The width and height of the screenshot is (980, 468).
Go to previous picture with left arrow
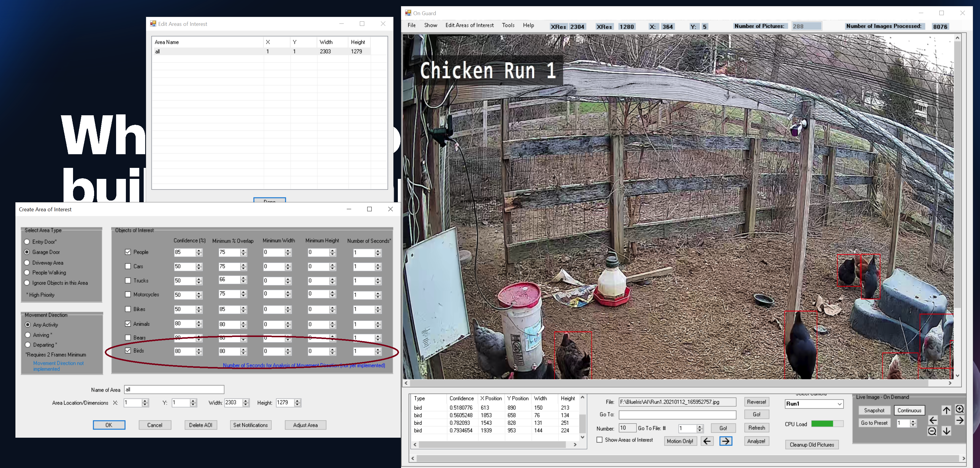pos(707,441)
